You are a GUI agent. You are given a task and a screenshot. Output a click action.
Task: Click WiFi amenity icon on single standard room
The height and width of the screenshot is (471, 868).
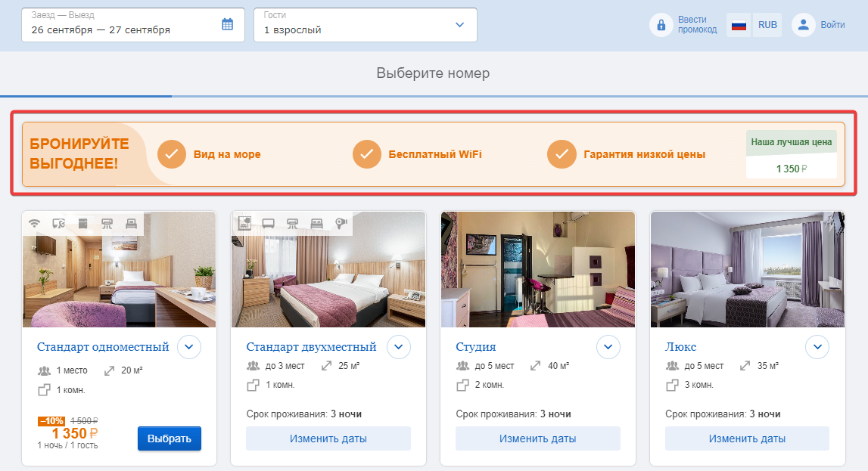tap(34, 223)
